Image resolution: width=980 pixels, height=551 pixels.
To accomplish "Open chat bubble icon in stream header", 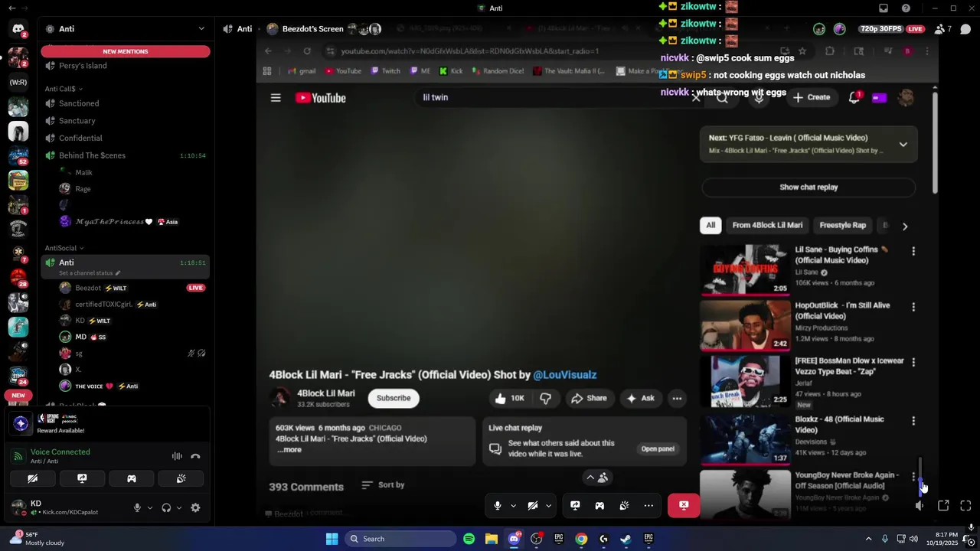I will (965, 29).
